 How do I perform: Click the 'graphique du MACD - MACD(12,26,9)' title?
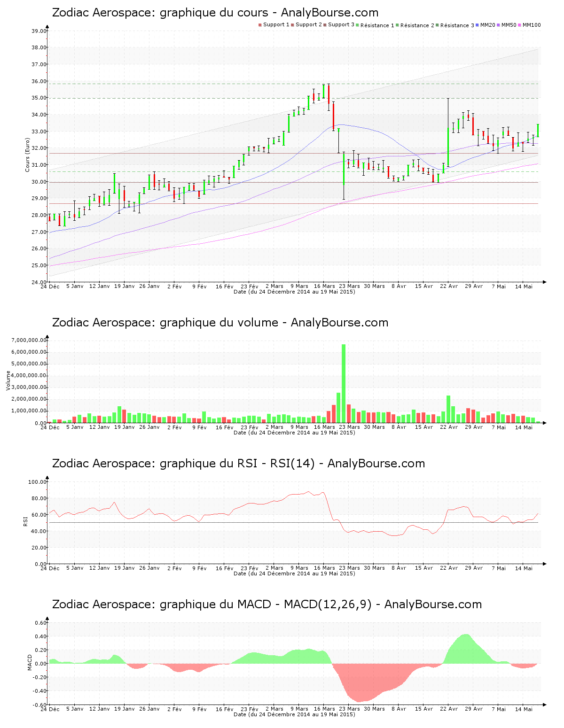point(267,604)
